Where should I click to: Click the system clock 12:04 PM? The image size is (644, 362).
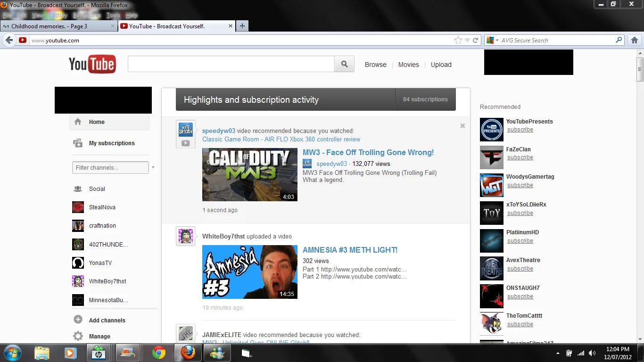(x=618, y=349)
